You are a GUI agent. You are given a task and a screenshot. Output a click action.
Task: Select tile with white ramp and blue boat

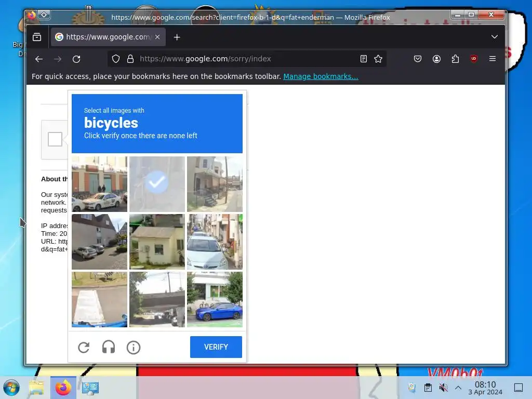[x=99, y=299]
